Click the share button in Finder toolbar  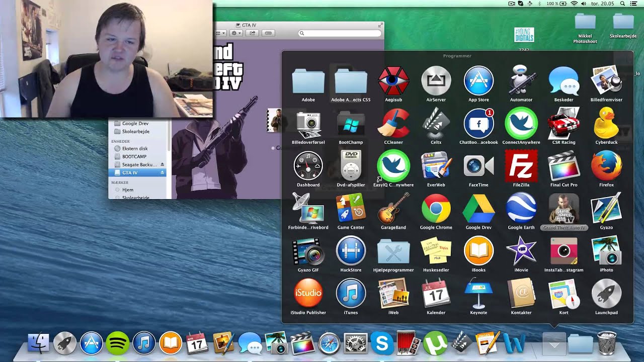pyautogui.click(x=252, y=33)
